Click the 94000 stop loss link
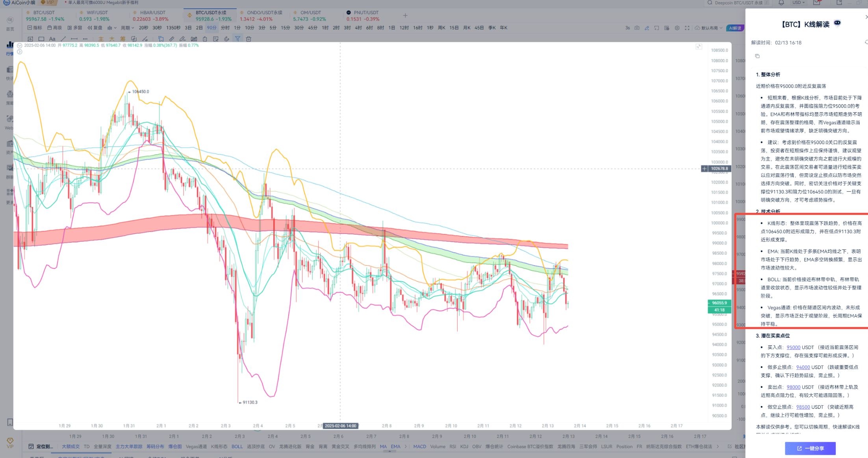The image size is (868, 458). pyautogui.click(x=803, y=367)
